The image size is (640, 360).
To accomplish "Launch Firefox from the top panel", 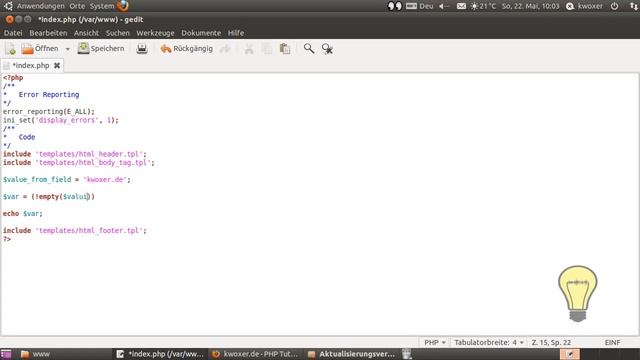I will point(123,6).
